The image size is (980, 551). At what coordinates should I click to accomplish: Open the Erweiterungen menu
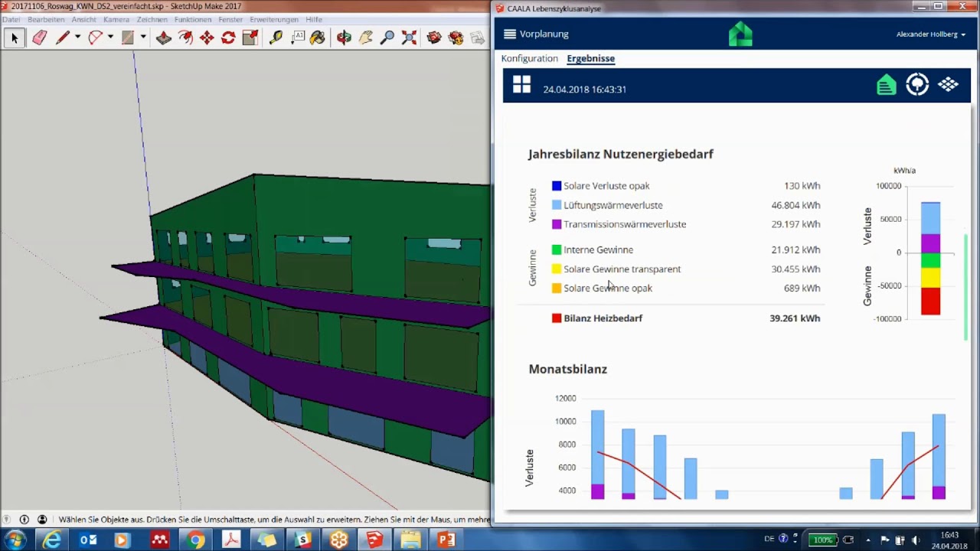pos(273,19)
